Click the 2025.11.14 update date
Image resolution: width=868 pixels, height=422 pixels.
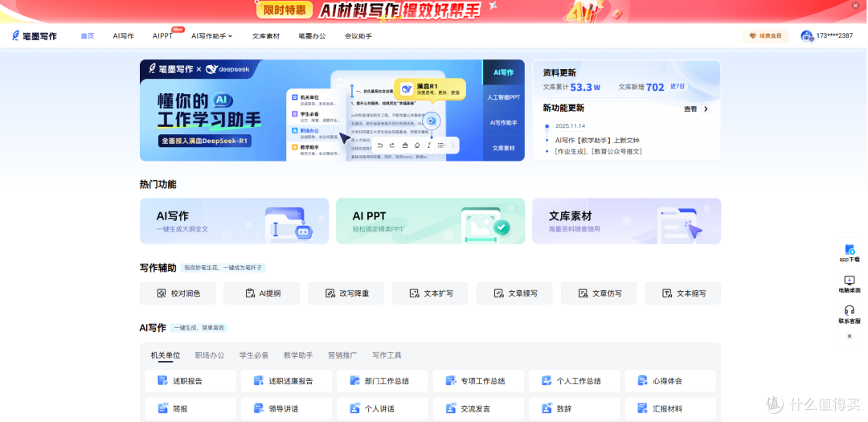coord(570,125)
